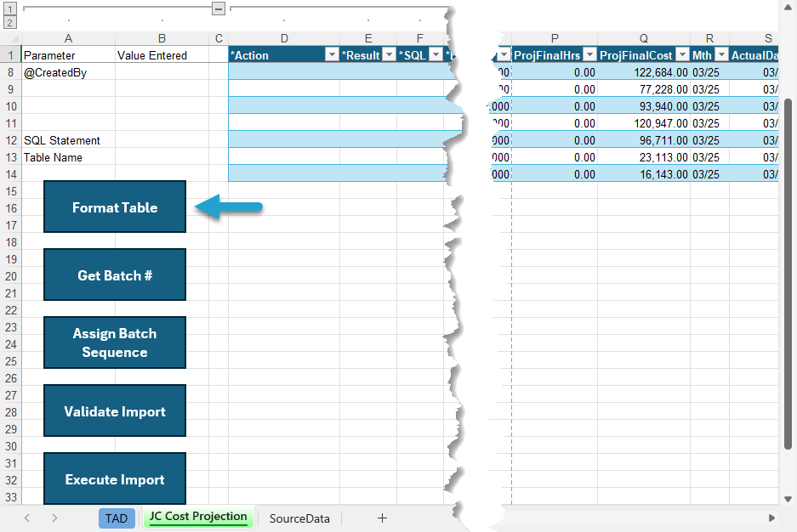Open the *SQL column filter dropdown

(436, 55)
